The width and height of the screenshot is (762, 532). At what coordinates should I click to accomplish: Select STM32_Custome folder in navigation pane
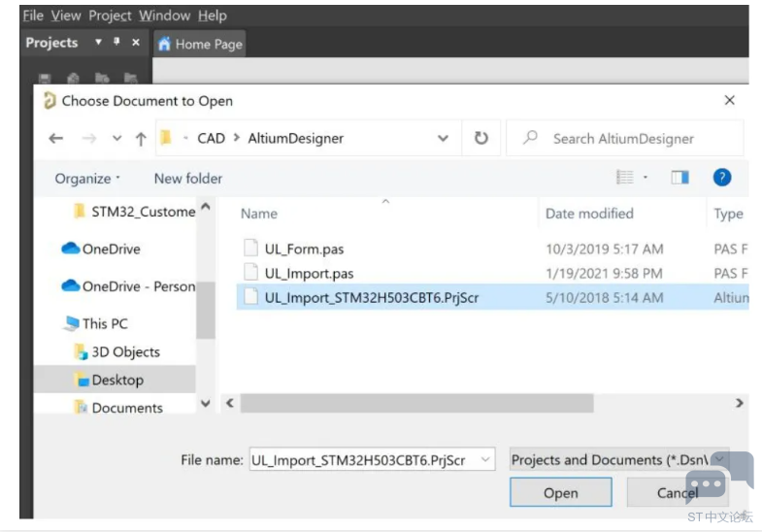coord(135,212)
